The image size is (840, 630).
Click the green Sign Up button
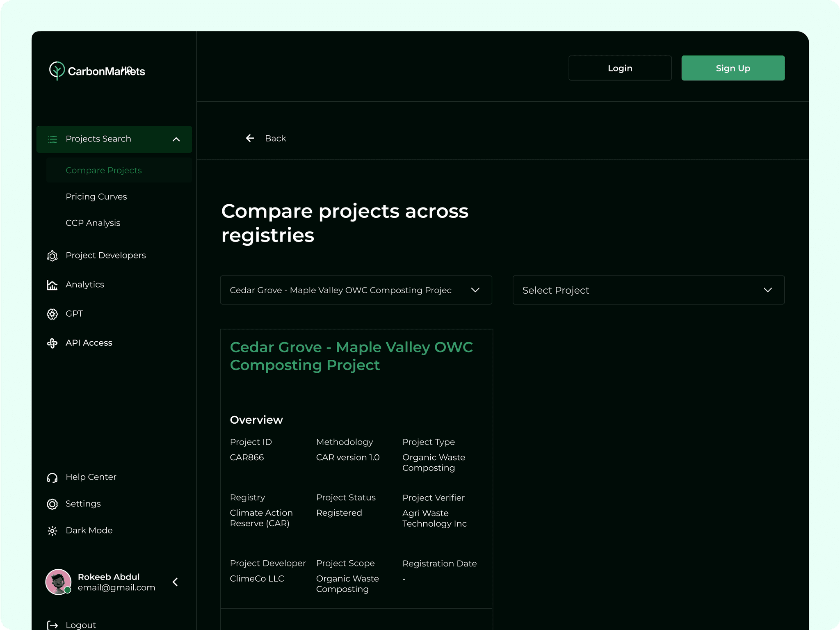coord(733,68)
